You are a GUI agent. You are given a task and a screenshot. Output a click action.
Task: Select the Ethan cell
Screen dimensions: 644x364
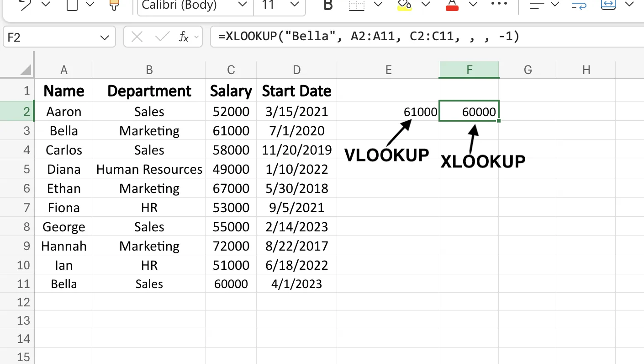64,188
